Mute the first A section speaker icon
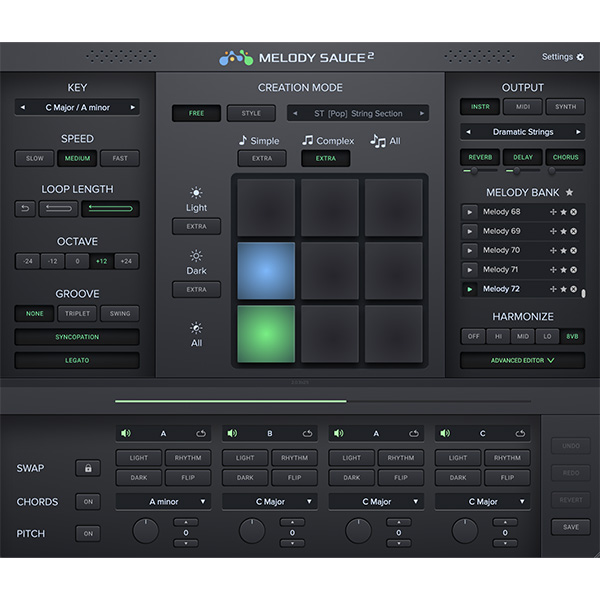Screen dimensions: 600x600 (126, 433)
